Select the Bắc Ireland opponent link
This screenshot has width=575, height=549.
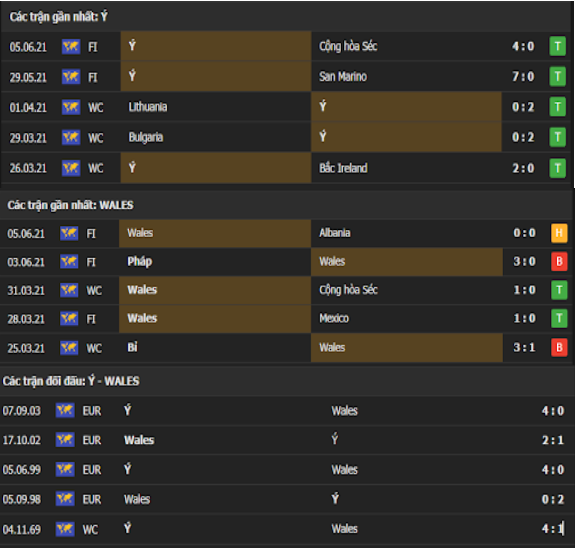coord(343,168)
